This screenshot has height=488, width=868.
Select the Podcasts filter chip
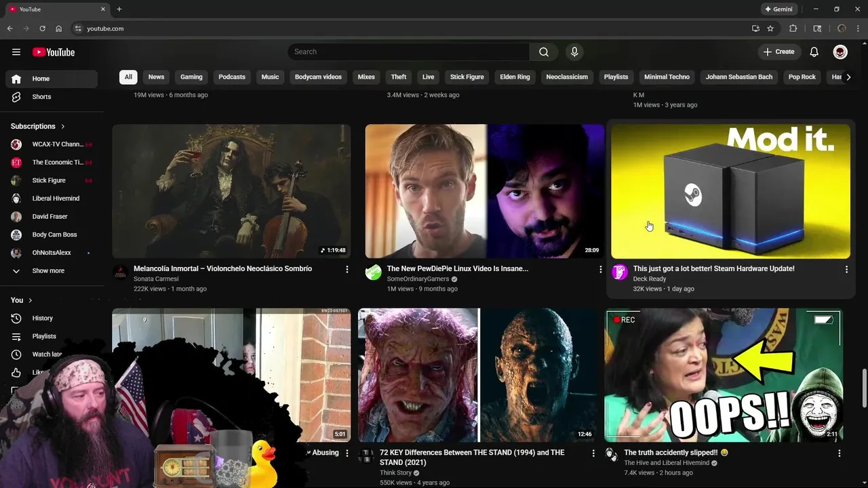[232, 77]
